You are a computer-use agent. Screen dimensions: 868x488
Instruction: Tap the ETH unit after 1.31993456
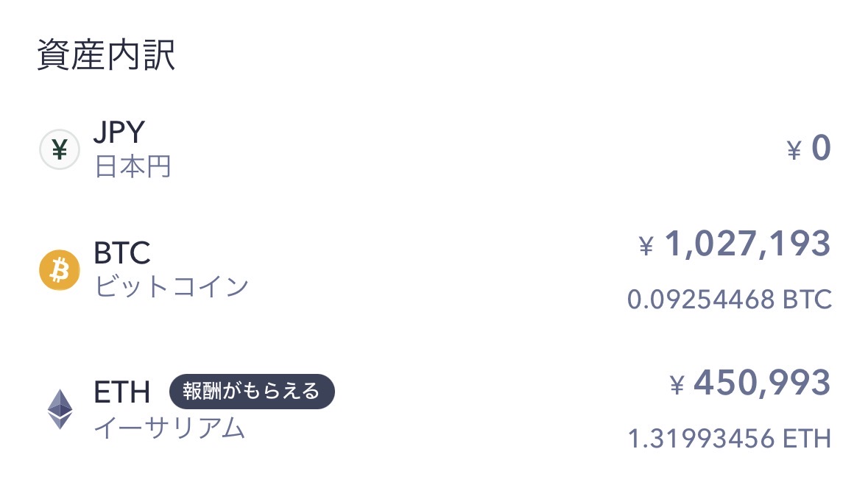(807, 439)
